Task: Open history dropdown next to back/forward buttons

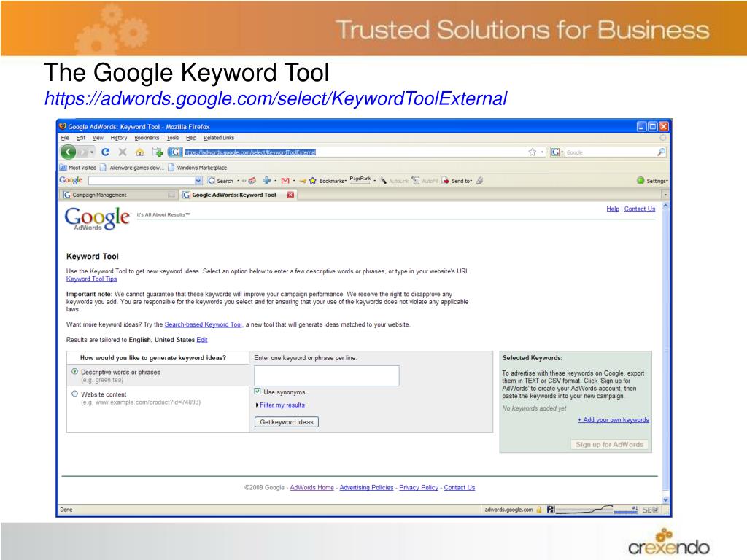Action: click(x=92, y=152)
